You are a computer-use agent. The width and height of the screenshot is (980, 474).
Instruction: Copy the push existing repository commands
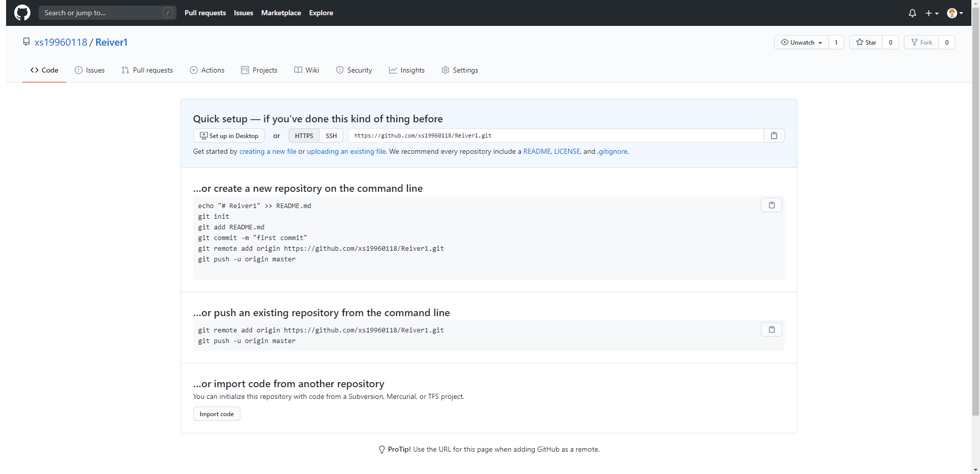(772, 329)
